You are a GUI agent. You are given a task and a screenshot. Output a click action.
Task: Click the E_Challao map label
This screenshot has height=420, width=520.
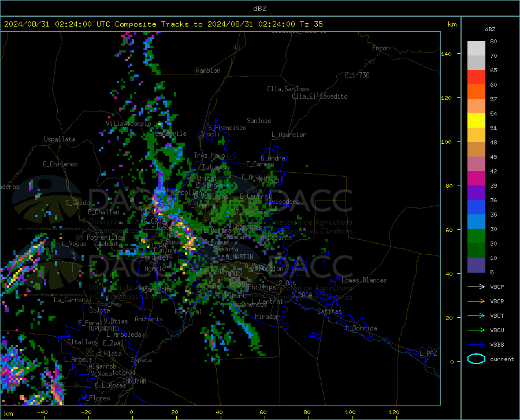(103, 212)
